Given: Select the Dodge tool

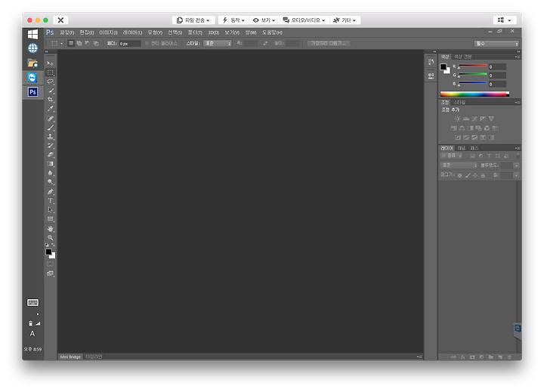Looking at the screenshot, I should click(x=51, y=181).
